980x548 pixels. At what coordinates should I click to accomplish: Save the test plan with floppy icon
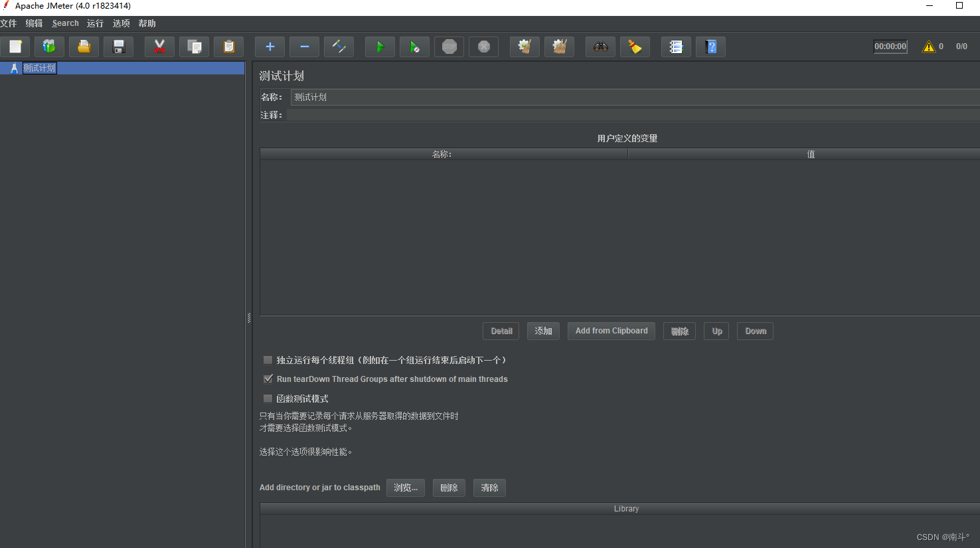(x=118, y=46)
